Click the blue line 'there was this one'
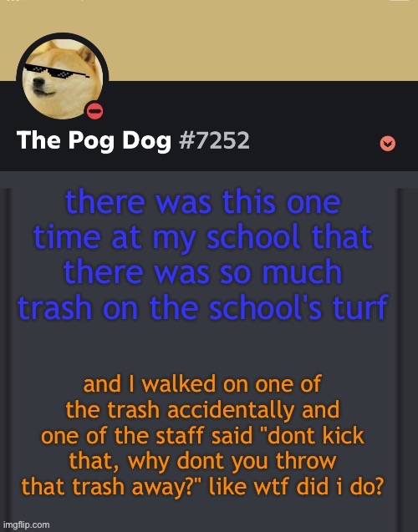This screenshot has width=418, height=532. (x=202, y=203)
